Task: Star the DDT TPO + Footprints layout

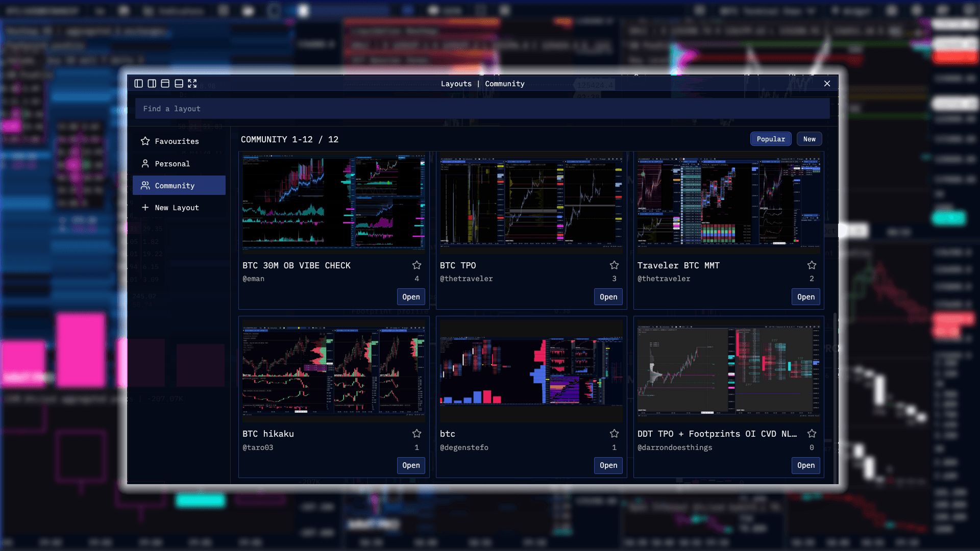Action: click(812, 434)
